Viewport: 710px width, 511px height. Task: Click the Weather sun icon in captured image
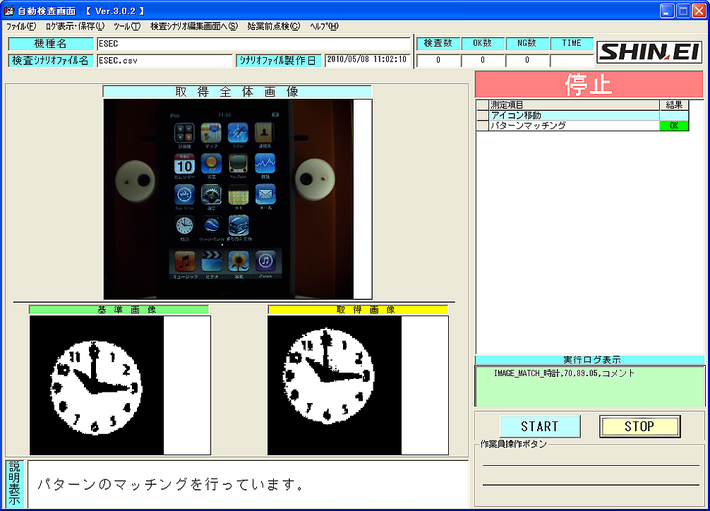click(x=211, y=164)
